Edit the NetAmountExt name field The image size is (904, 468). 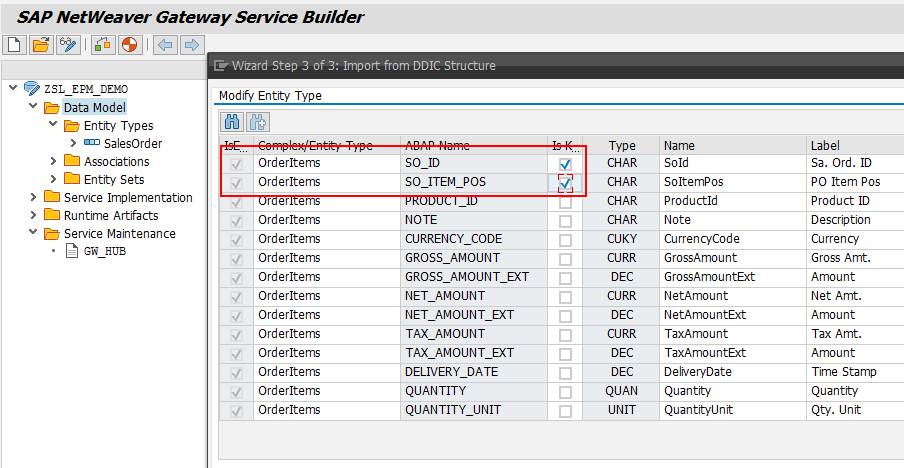pos(733,315)
